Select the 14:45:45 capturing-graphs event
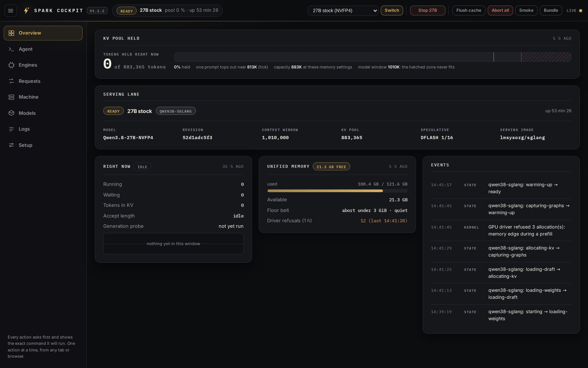588x368 pixels. [501, 209]
